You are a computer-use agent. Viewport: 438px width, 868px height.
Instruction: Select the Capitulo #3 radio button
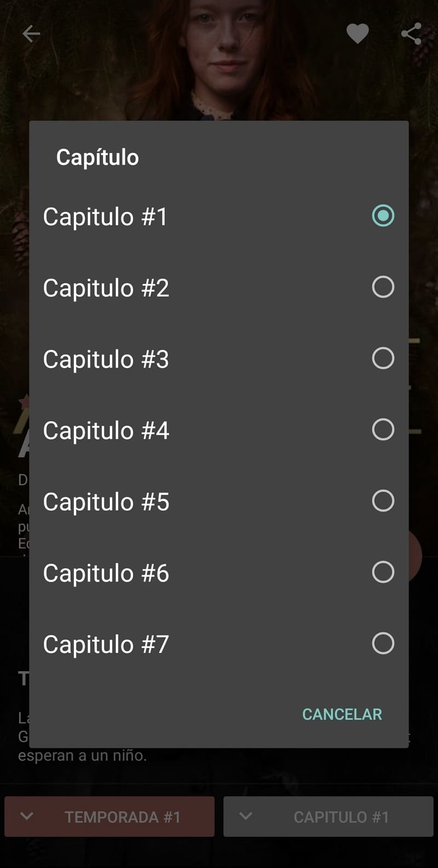[383, 358]
